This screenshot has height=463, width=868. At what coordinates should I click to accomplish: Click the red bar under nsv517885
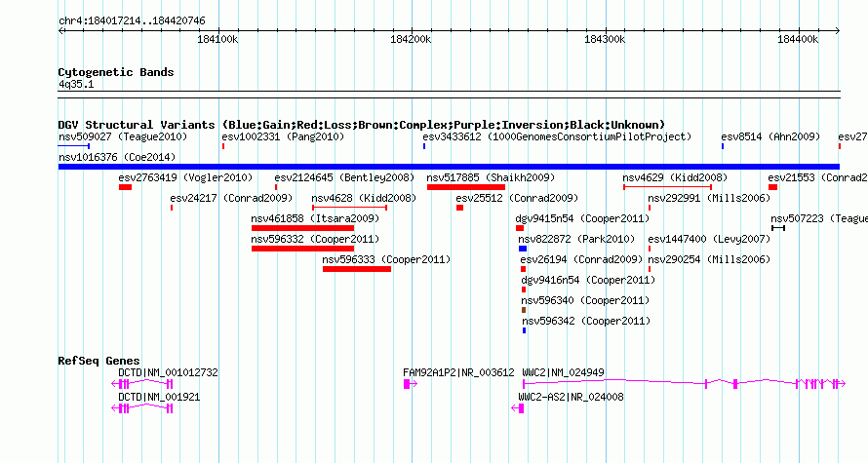[466, 187]
